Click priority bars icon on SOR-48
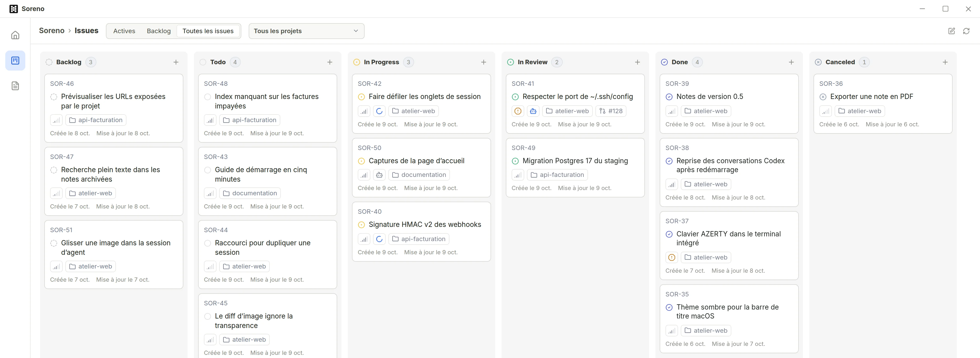This screenshot has width=980, height=358. tap(210, 120)
